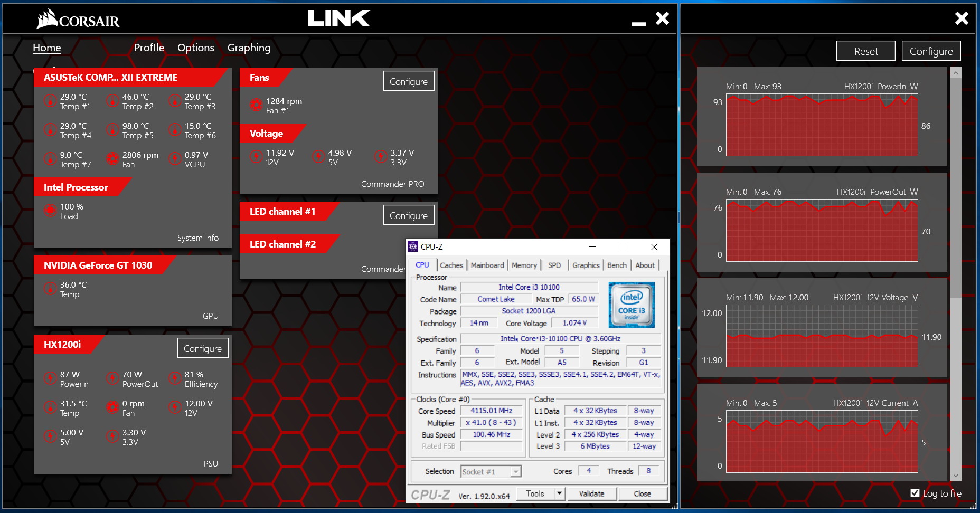Click the HX1200i PowerIn graph
The image size is (980, 513).
[x=822, y=125]
